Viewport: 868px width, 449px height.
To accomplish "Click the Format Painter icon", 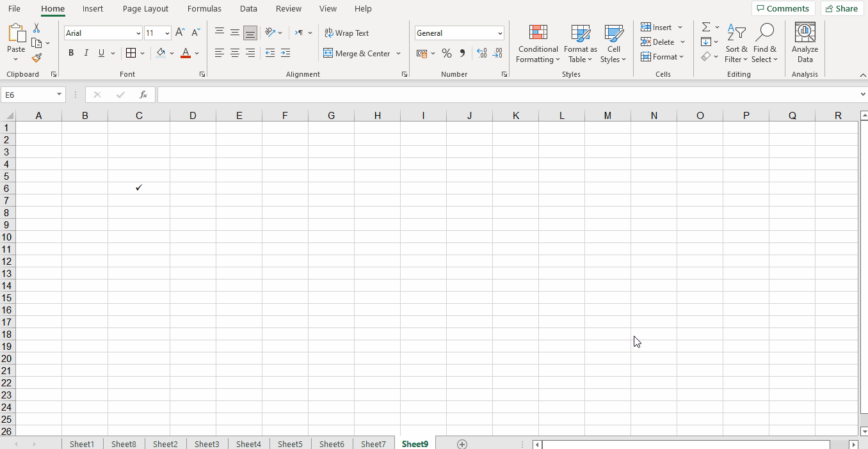I will (36, 58).
